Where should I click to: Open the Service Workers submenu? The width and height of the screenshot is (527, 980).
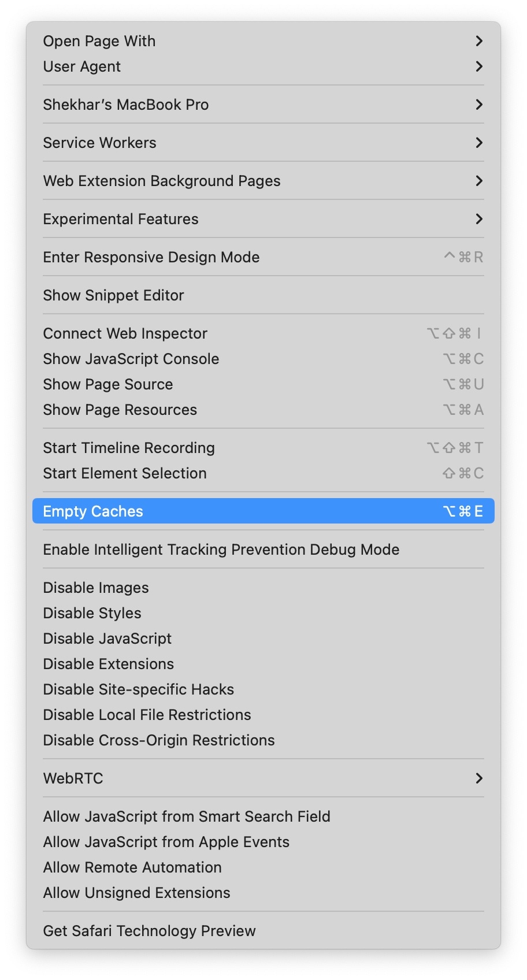coord(263,143)
